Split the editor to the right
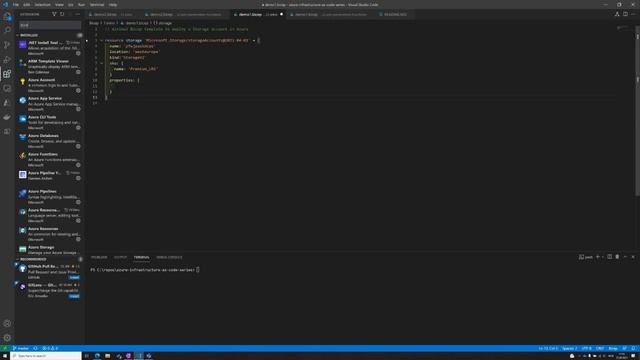Viewport: 640px width, 360px height. [x=625, y=14]
